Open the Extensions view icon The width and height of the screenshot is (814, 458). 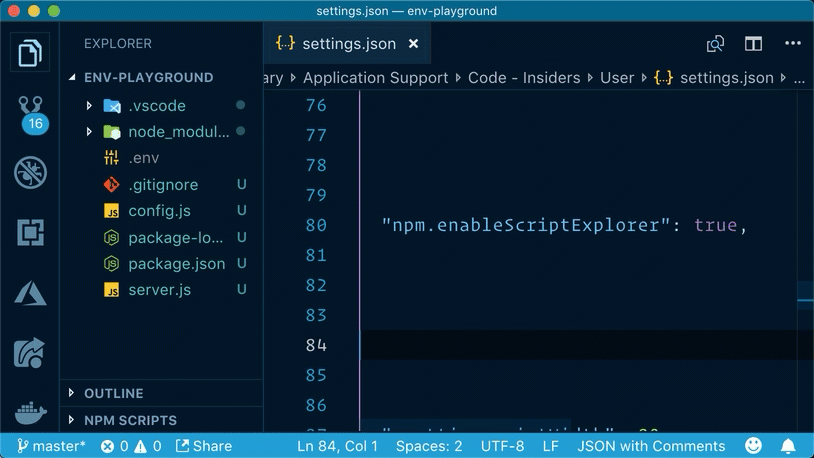30,233
